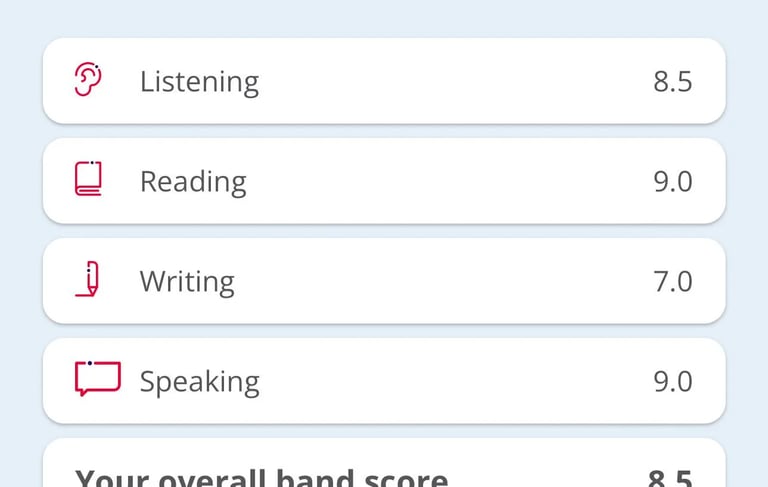Select the Reading label text
768x487 pixels.
point(193,182)
